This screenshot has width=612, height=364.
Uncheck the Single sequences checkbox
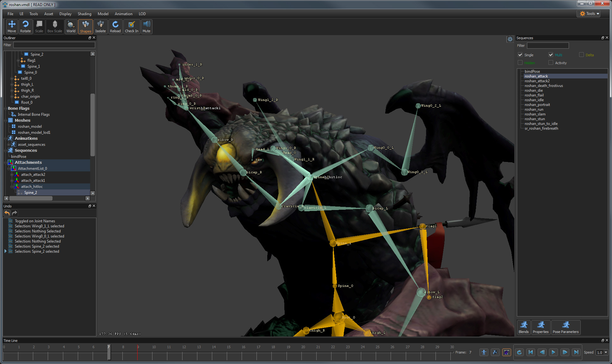pyautogui.click(x=520, y=55)
